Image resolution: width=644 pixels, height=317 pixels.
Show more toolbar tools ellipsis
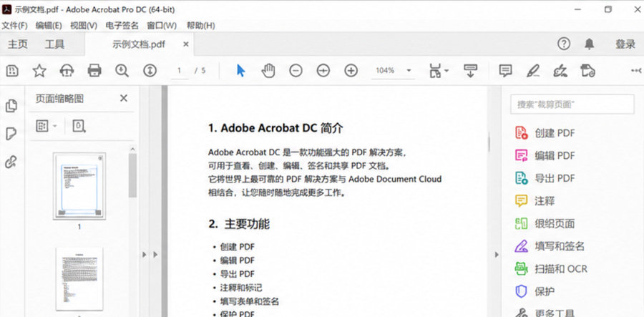click(636, 71)
